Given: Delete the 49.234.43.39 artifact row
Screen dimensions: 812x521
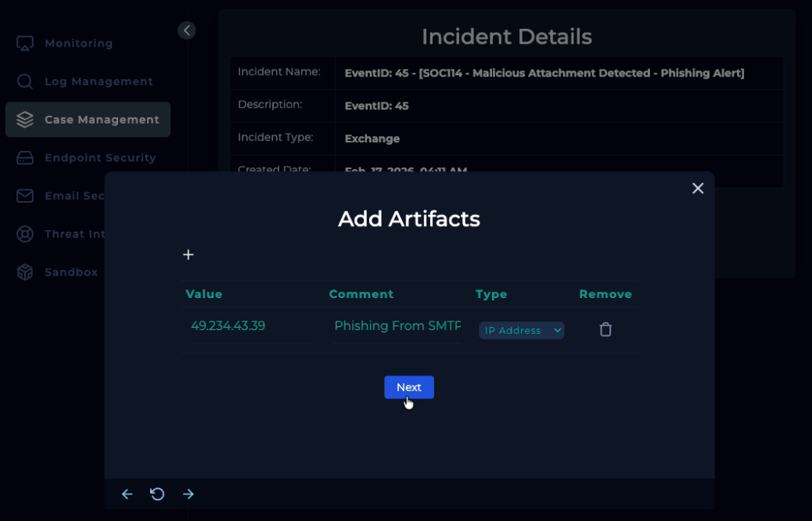Looking at the screenshot, I should (x=605, y=330).
